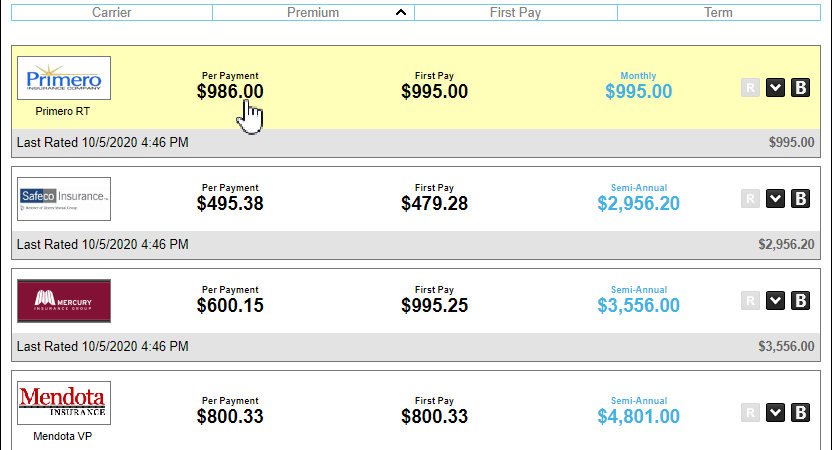This screenshot has height=450, width=837.
Task: Expand the Primero row dropdown arrow
Action: click(775, 88)
